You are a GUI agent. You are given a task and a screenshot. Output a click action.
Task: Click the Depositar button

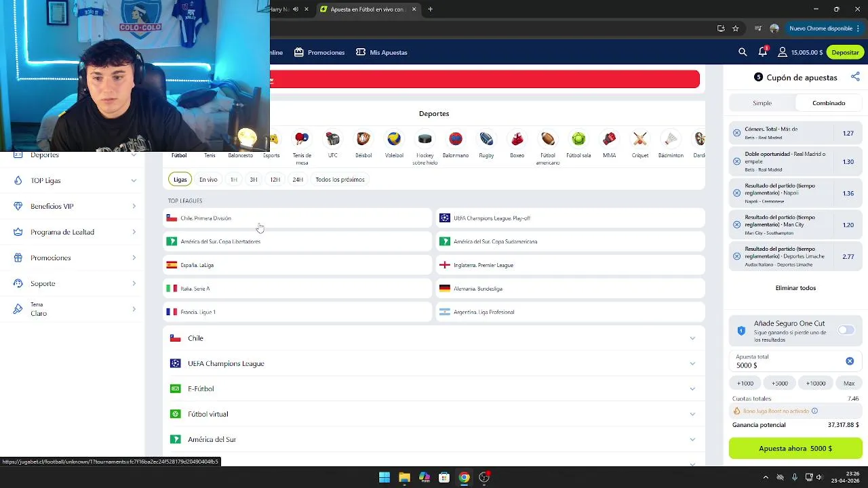pyautogui.click(x=845, y=52)
